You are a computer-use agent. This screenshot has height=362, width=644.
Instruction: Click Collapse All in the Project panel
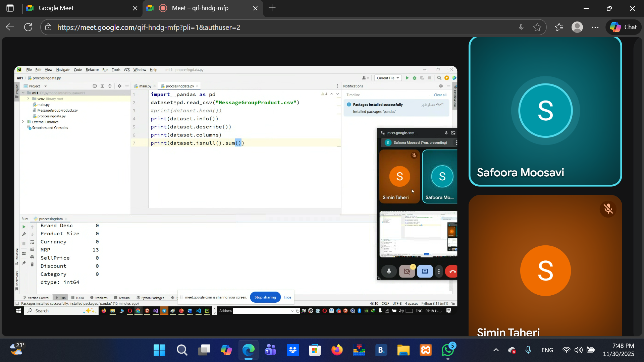(110, 86)
